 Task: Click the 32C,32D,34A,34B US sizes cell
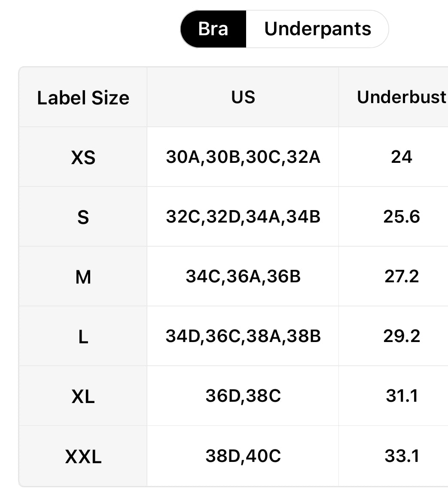pos(243,217)
